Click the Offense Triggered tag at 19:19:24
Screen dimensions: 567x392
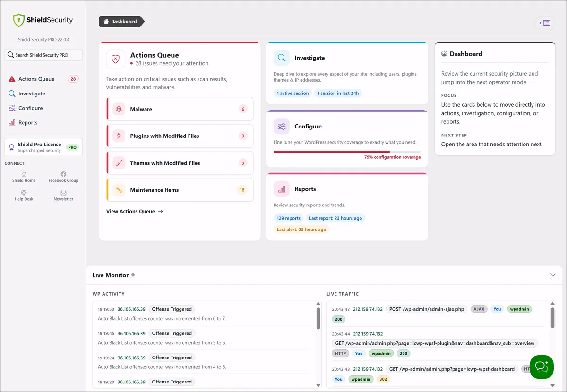click(172, 358)
